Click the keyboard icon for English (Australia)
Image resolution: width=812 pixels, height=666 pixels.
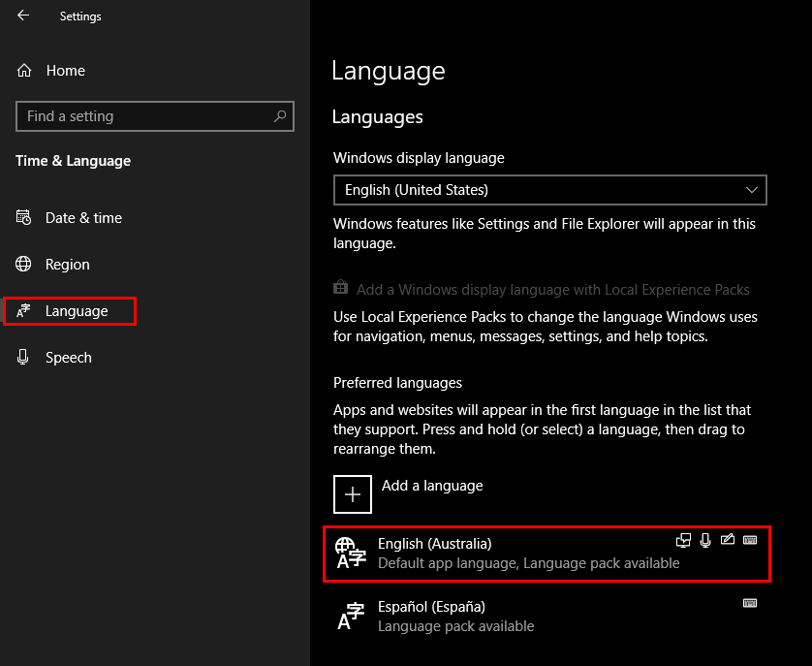750,540
